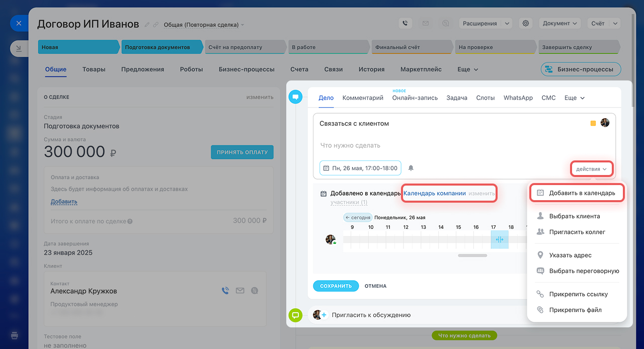Viewport: 644px width, 349px height.
Task: Click the phone call icon in header
Action: tap(406, 23)
